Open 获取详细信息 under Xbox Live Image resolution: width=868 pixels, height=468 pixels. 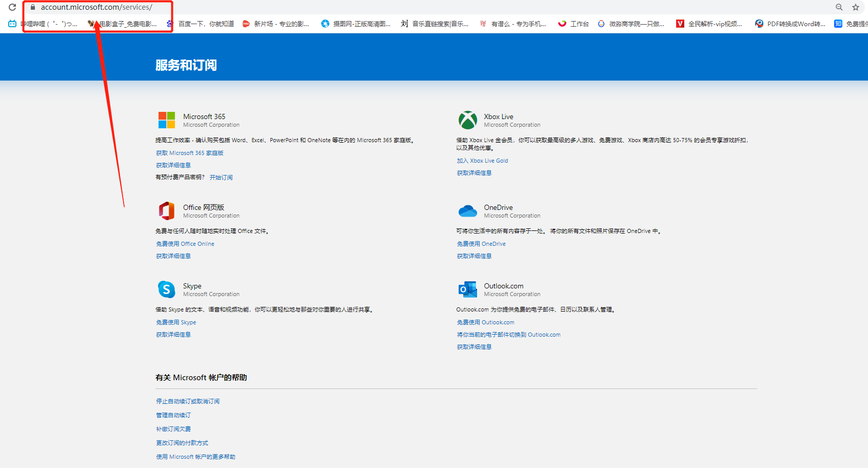[475, 173]
